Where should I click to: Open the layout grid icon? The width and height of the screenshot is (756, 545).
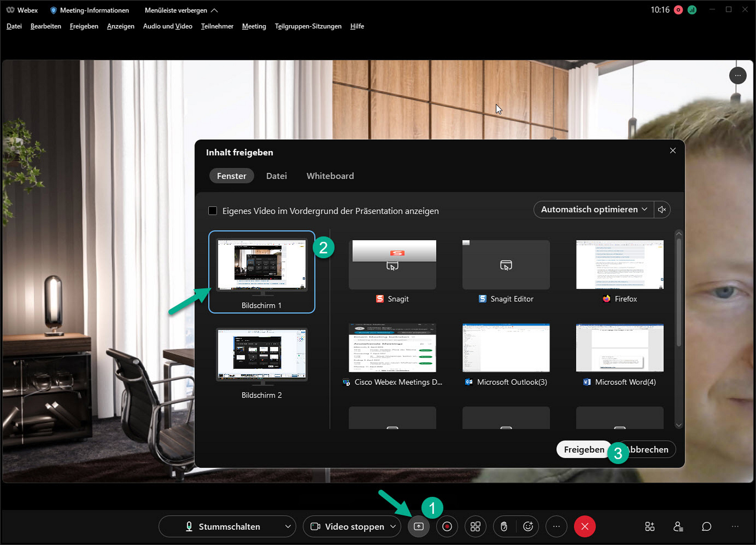[475, 526]
